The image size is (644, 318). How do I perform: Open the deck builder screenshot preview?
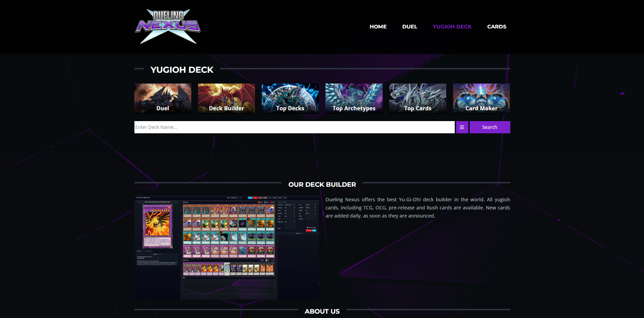click(227, 248)
